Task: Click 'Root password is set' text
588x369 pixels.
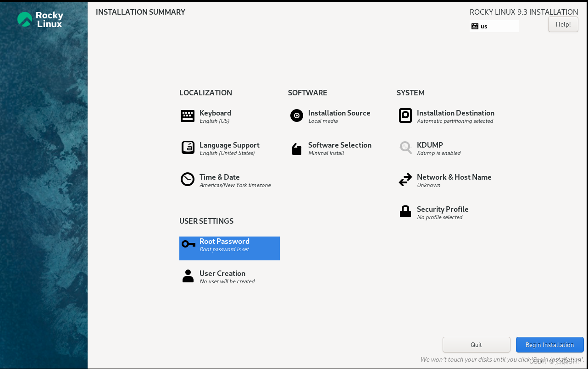Action: coord(224,249)
